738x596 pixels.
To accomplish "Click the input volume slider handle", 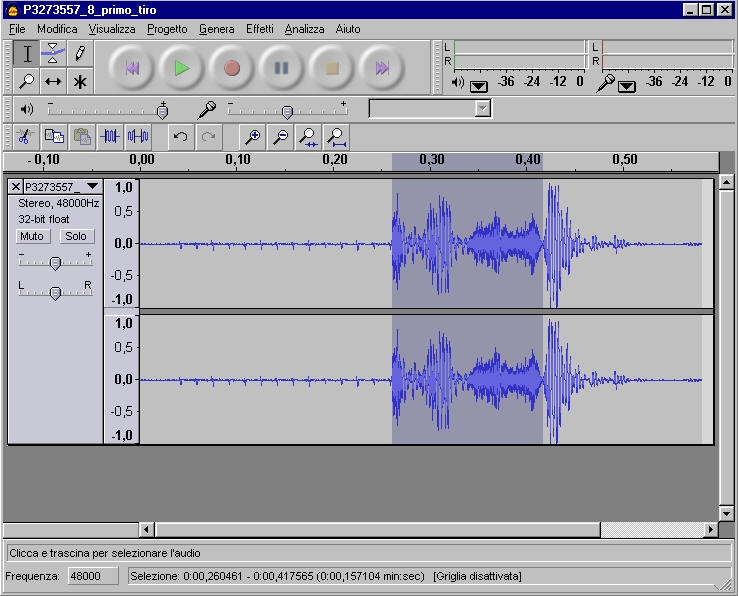I will (287, 112).
